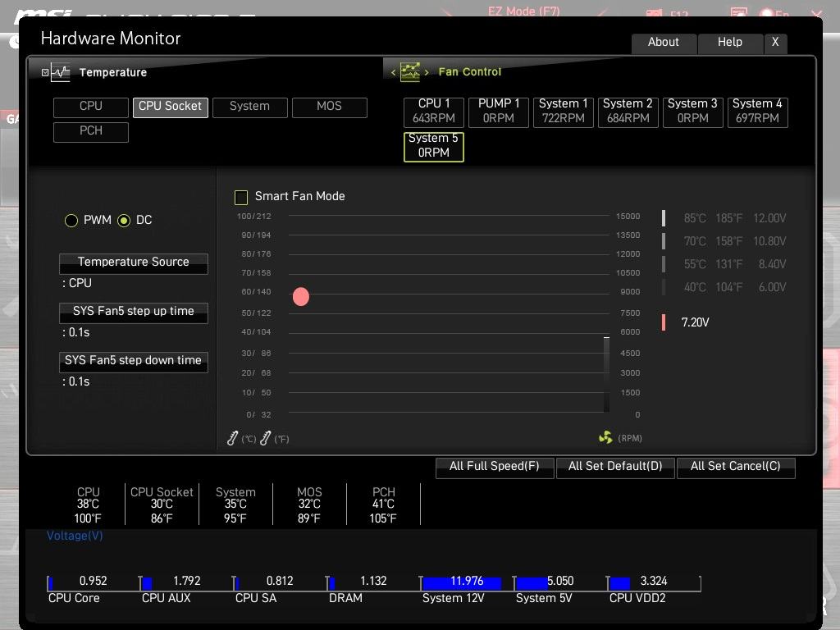Click the Fan Control chart icon
The height and width of the screenshot is (630, 840).
pos(410,72)
